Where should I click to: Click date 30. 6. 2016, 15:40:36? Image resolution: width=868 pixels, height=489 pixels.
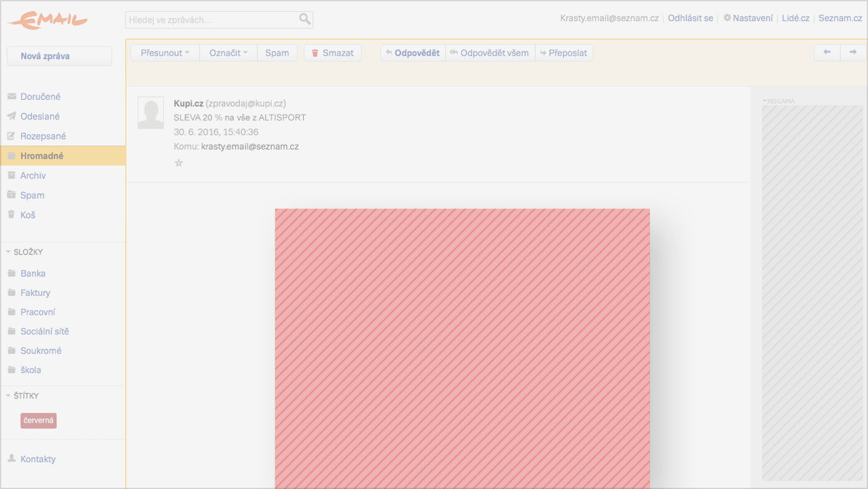(x=216, y=132)
